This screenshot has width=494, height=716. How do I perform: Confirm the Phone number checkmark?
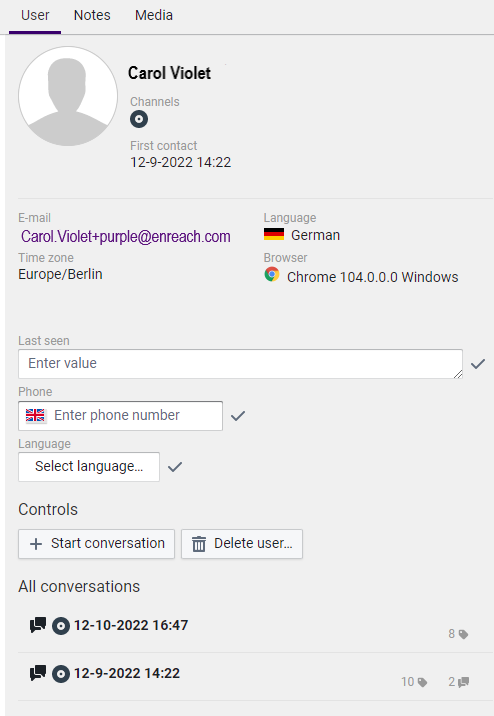(x=238, y=416)
